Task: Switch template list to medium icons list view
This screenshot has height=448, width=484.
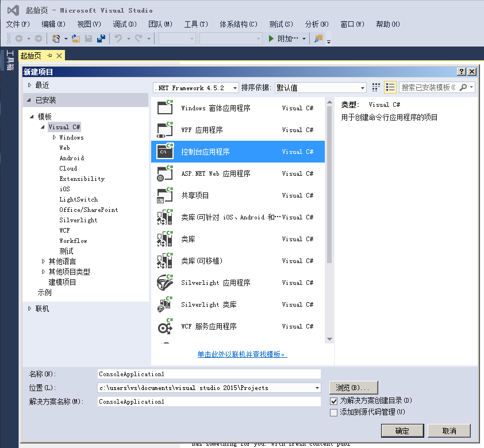Action: (x=390, y=87)
